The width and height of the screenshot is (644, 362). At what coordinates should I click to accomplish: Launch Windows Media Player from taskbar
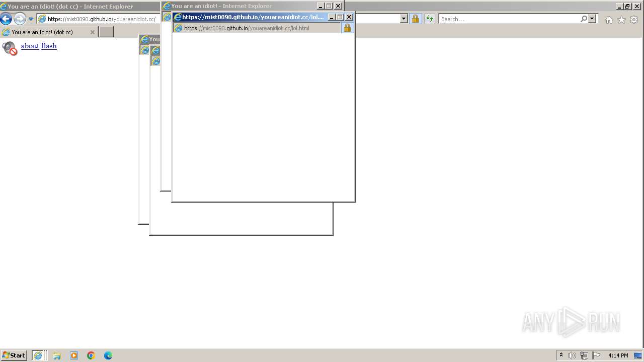tap(74, 355)
